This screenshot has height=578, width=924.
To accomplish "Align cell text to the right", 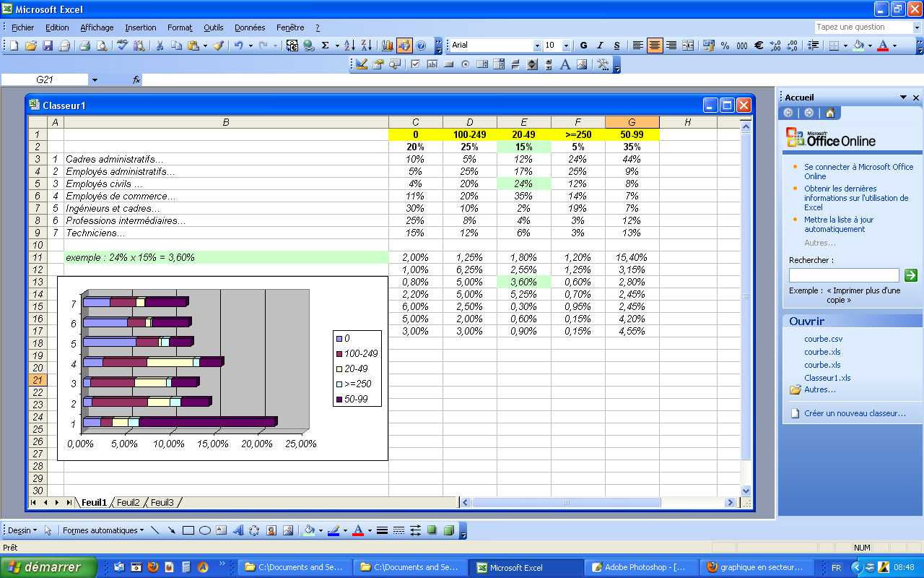I will click(671, 46).
